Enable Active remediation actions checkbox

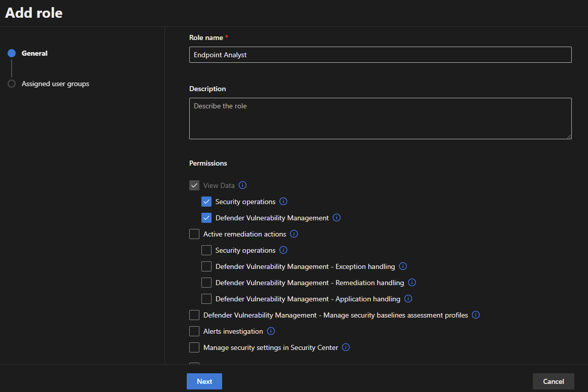point(194,234)
